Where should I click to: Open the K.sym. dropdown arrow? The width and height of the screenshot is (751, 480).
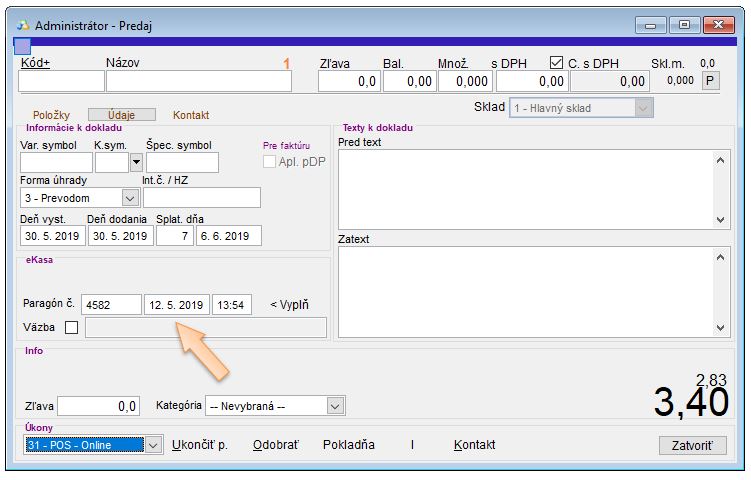pyautogui.click(x=136, y=163)
